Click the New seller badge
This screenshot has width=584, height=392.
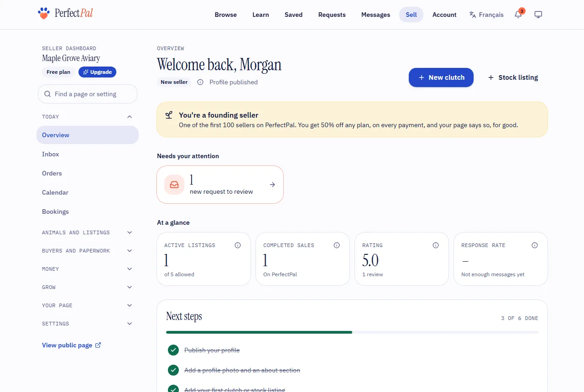pos(174,82)
